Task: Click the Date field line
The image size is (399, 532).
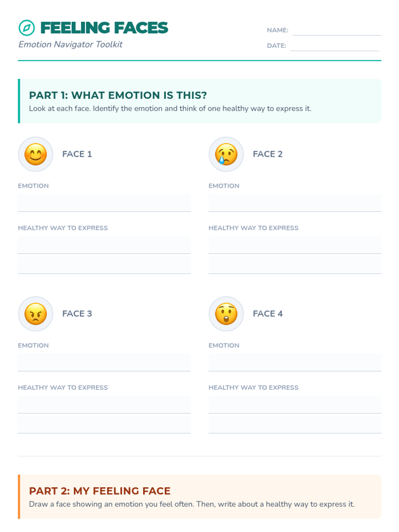Action: pyautogui.click(x=334, y=46)
